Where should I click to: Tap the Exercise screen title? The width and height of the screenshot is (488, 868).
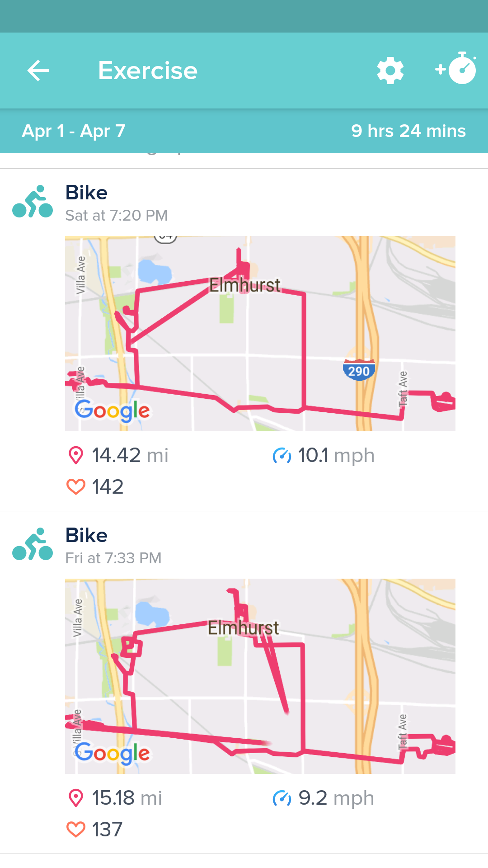tap(148, 71)
